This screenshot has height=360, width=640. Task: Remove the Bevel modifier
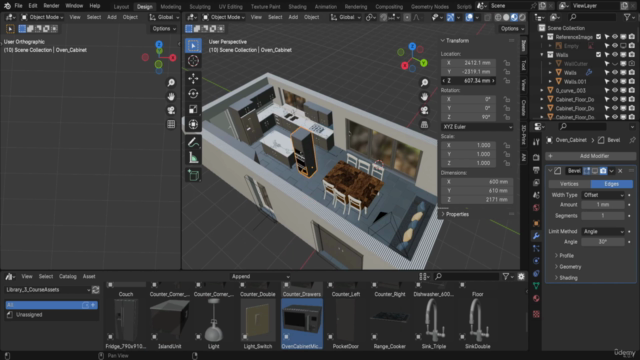tap(620, 171)
